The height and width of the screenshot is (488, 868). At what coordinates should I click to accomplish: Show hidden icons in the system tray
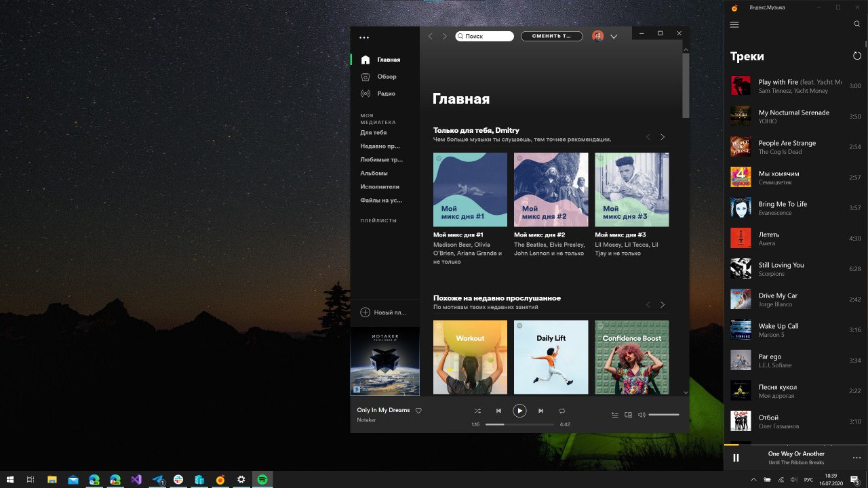pyautogui.click(x=754, y=480)
